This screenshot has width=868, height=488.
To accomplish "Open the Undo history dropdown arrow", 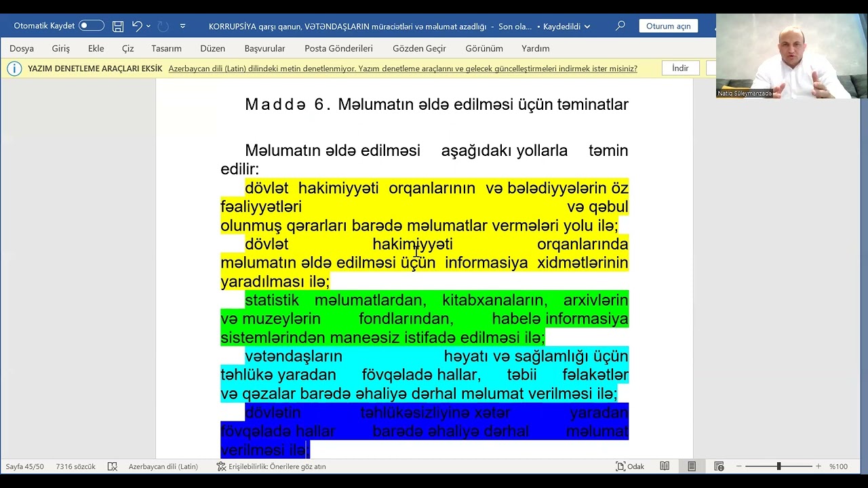I will tap(149, 26).
